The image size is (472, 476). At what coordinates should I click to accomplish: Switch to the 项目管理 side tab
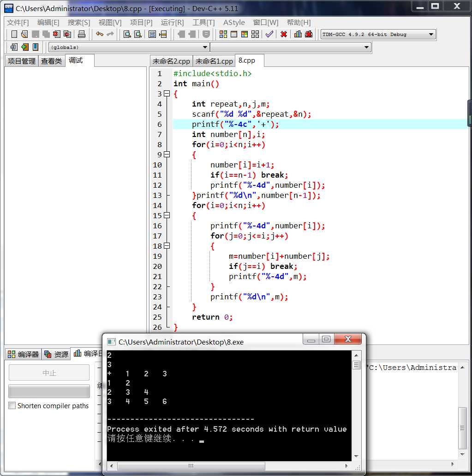tap(22, 61)
